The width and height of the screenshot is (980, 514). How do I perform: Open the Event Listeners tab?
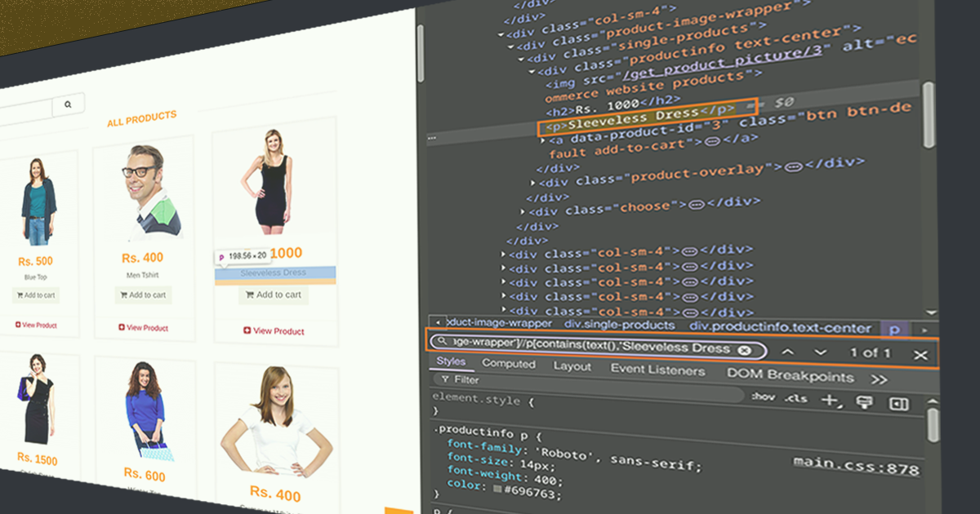[x=657, y=370]
